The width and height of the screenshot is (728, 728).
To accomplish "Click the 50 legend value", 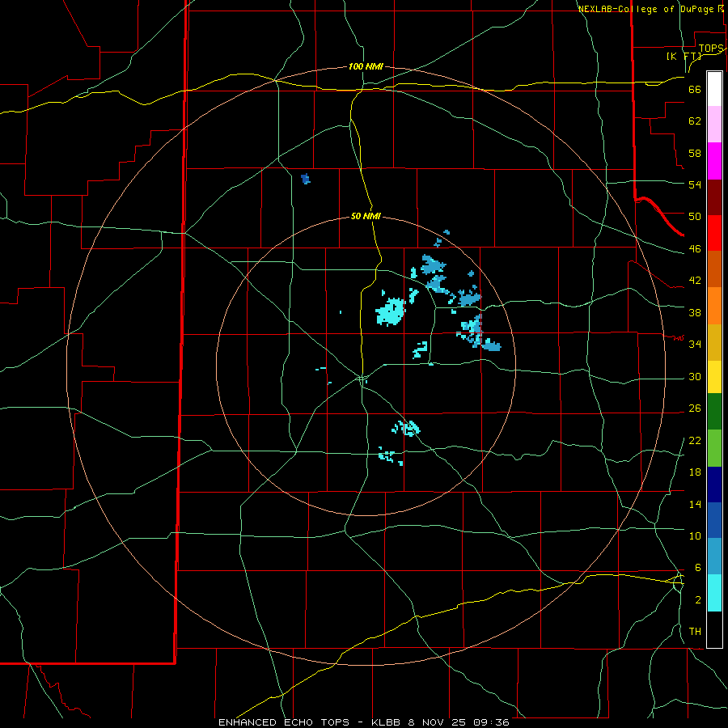I will [695, 216].
